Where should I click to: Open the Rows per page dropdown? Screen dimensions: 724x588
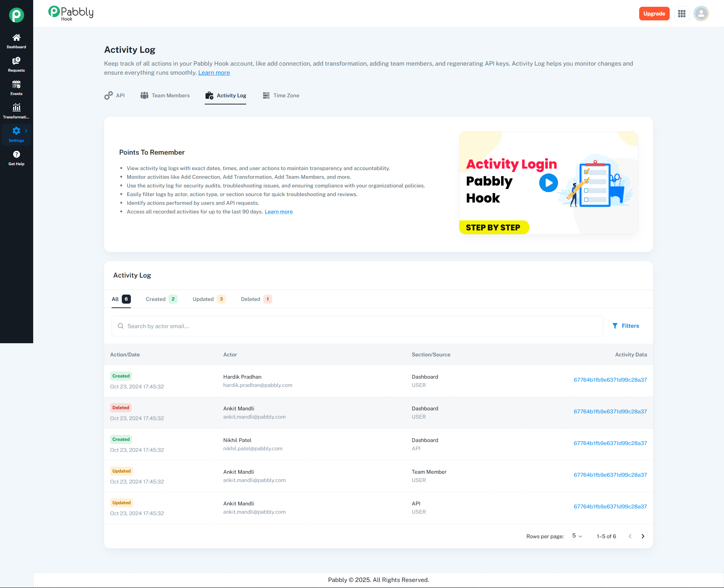[x=577, y=536]
